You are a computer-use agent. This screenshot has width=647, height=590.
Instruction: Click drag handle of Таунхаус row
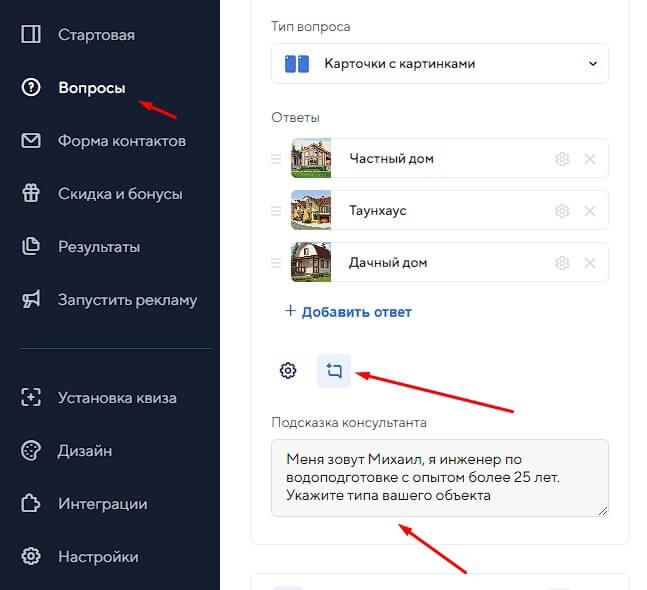point(276,211)
